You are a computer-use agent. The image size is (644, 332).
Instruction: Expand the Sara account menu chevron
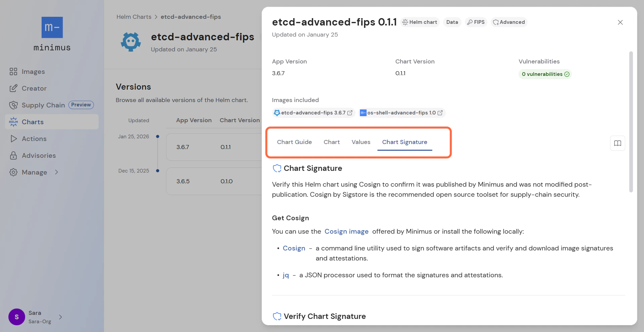pos(60,317)
